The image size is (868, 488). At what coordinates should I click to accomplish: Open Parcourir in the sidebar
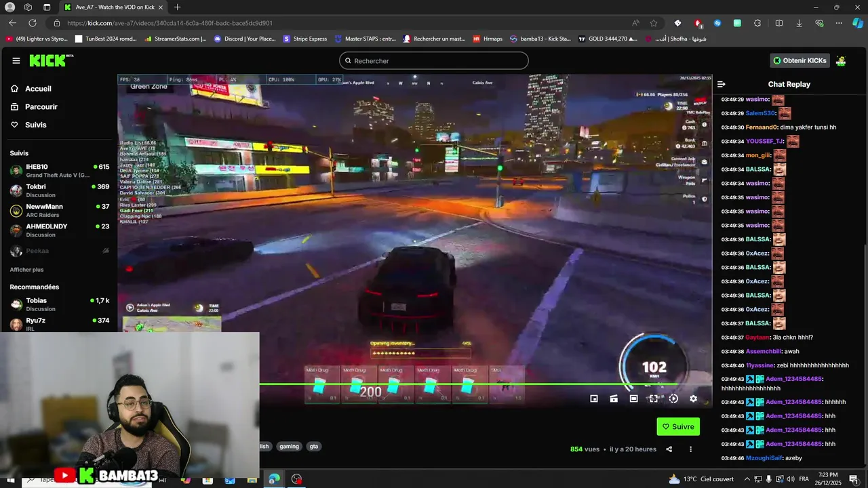click(x=41, y=106)
